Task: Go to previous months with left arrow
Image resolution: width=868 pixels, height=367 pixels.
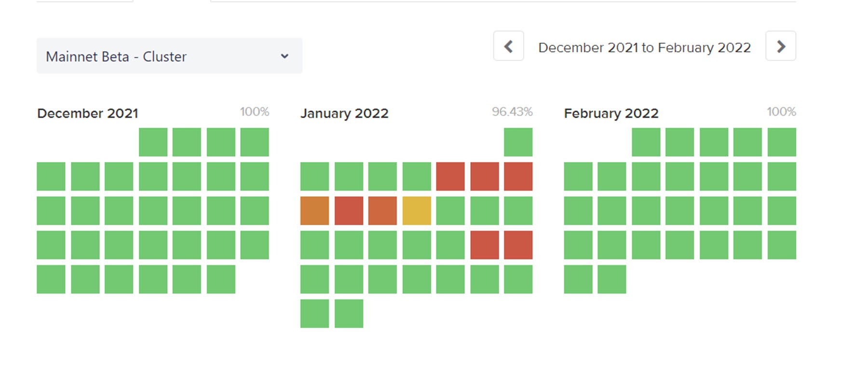Action: click(508, 46)
